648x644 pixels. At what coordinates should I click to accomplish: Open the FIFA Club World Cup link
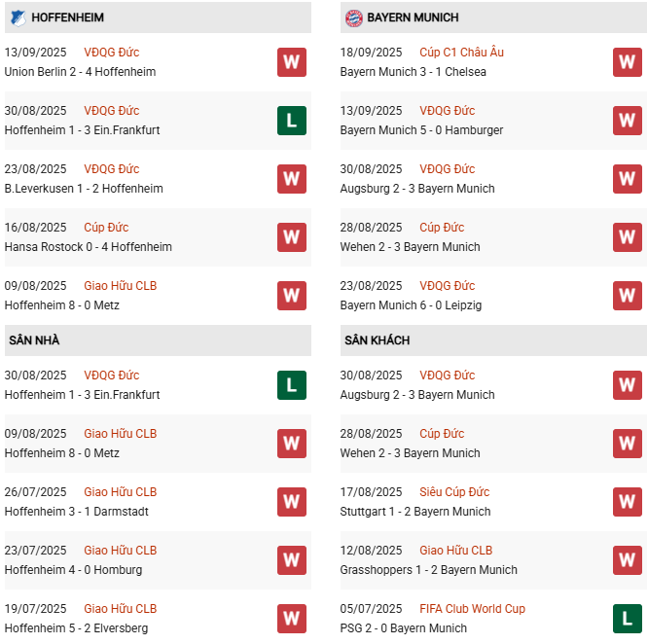(x=472, y=609)
